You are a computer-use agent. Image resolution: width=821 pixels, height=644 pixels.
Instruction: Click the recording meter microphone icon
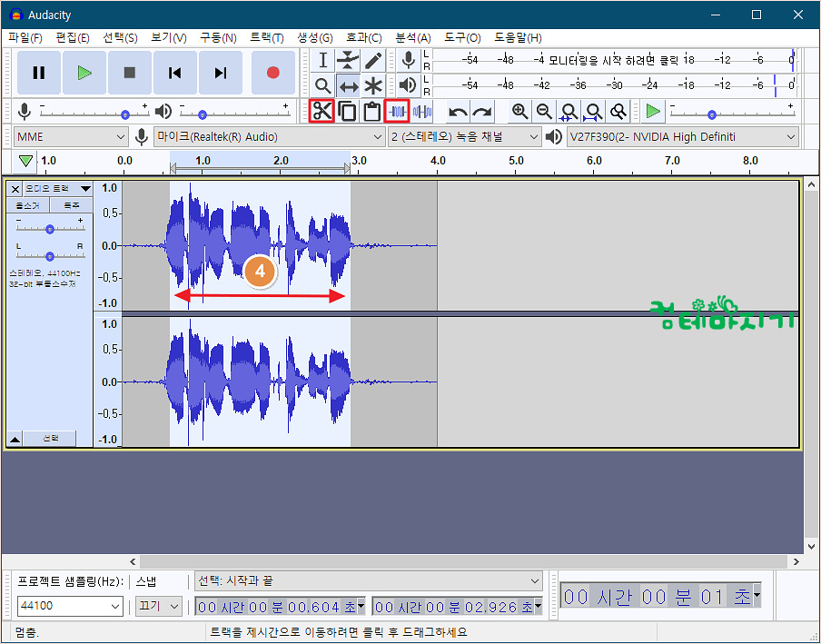point(408,60)
